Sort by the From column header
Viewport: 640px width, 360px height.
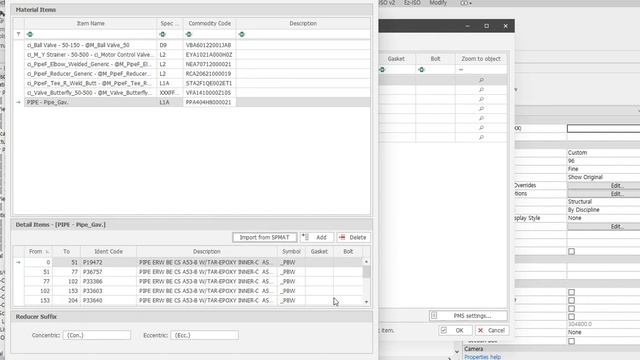pos(38,251)
